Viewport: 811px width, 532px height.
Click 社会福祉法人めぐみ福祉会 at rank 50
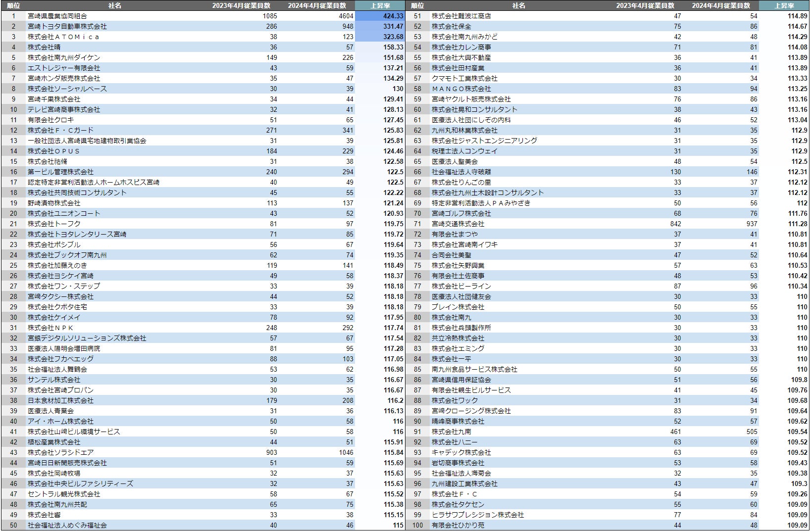pos(67,525)
